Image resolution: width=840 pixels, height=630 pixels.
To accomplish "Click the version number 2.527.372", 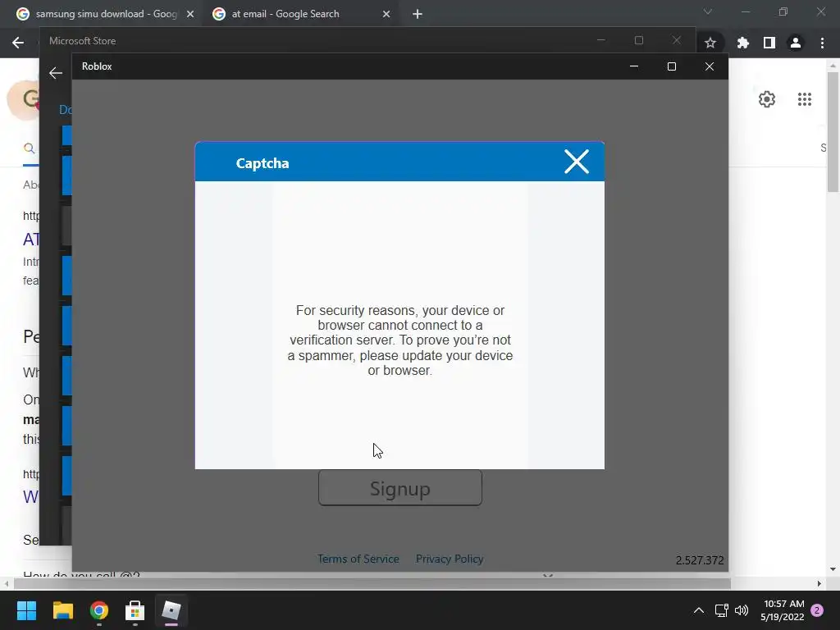I will pyautogui.click(x=700, y=560).
